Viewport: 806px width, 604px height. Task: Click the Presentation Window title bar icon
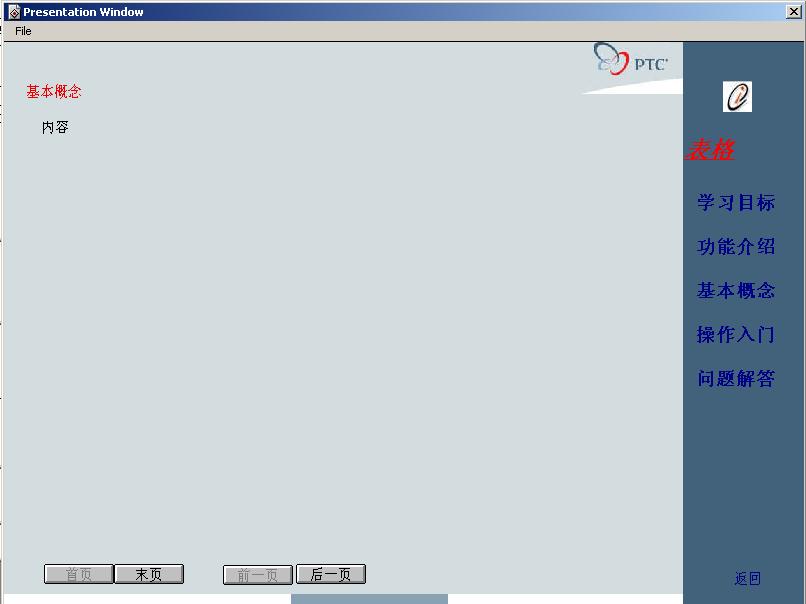click(x=14, y=12)
